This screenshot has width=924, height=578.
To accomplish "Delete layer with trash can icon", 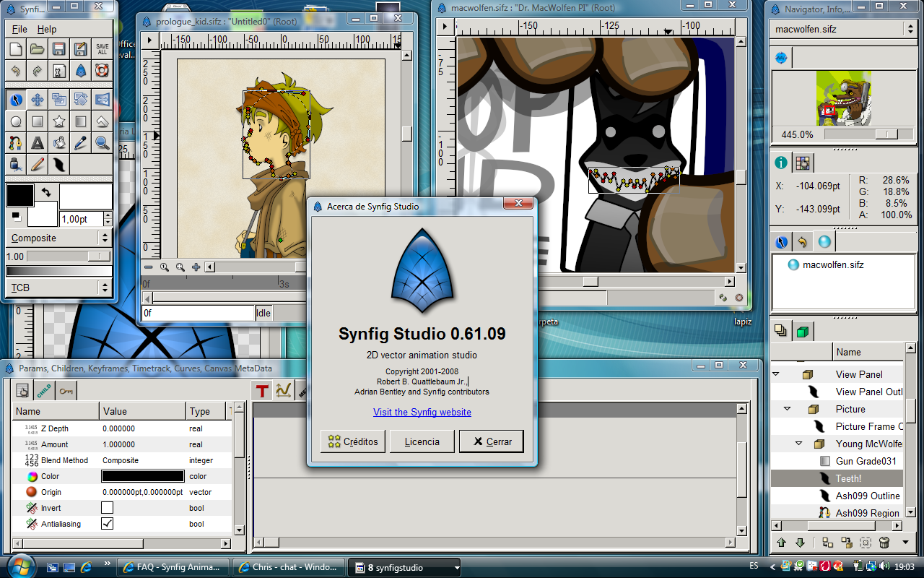I will (884, 543).
